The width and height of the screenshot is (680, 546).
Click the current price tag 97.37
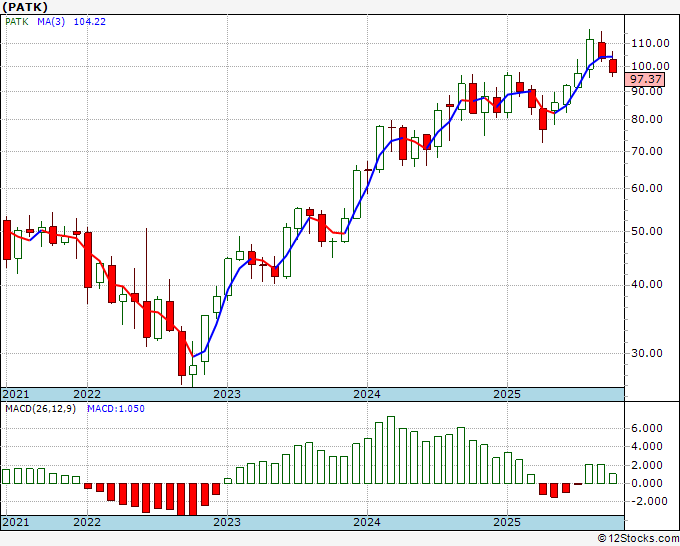(x=645, y=79)
